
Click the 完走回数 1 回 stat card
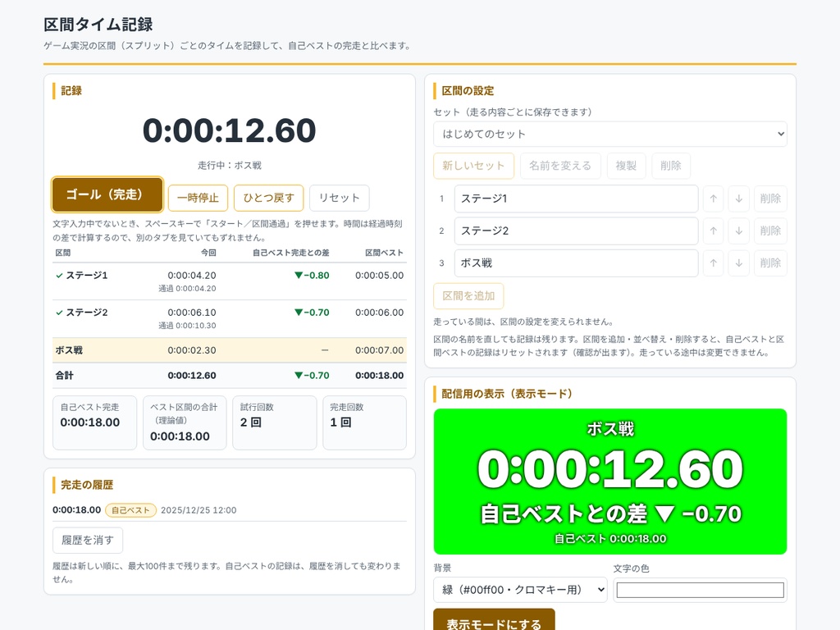(365, 422)
